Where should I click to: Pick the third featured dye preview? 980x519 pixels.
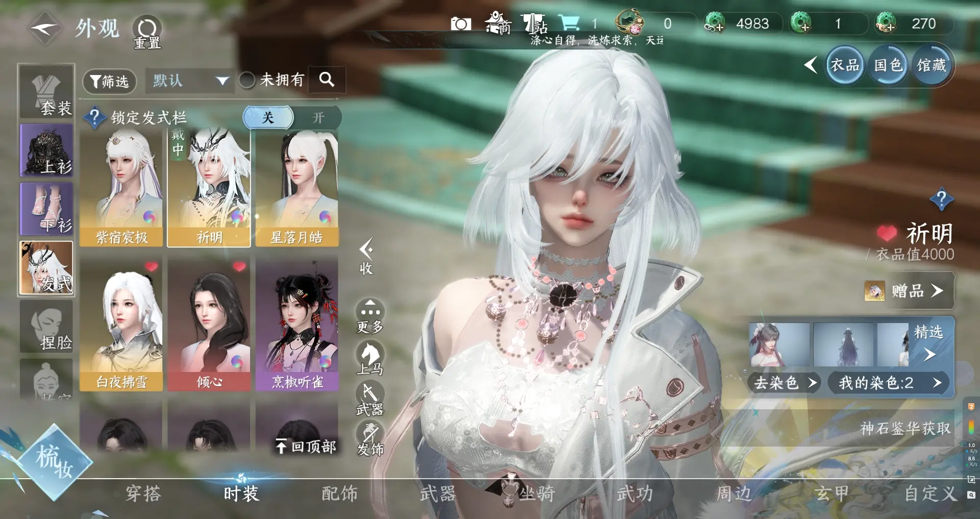click(x=893, y=344)
